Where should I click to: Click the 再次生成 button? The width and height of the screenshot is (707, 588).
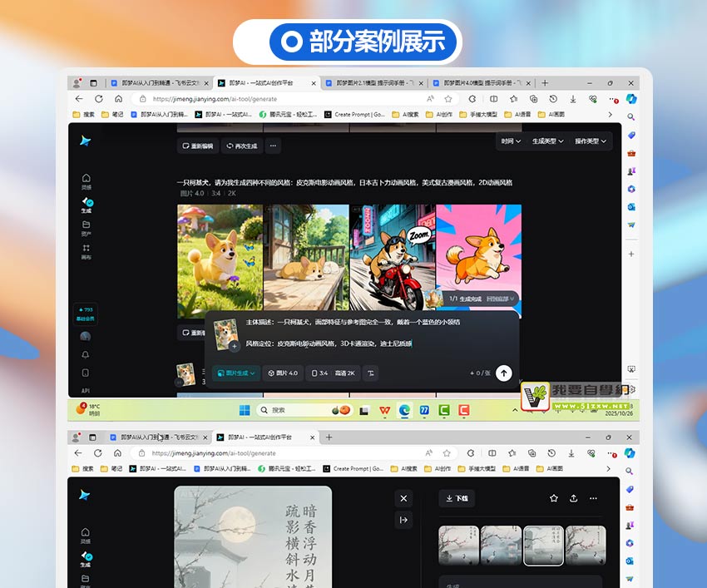tap(242, 146)
